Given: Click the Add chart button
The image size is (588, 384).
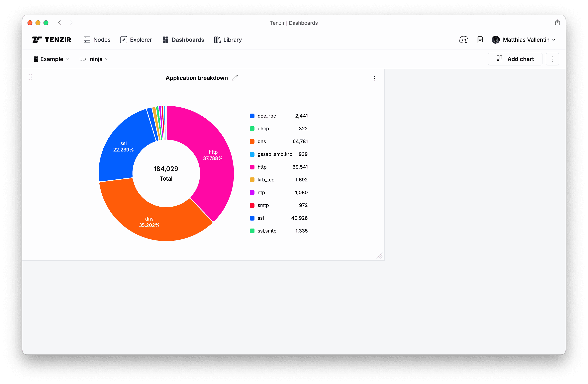Looking at the screenshot, I should (x=515, y=59).
